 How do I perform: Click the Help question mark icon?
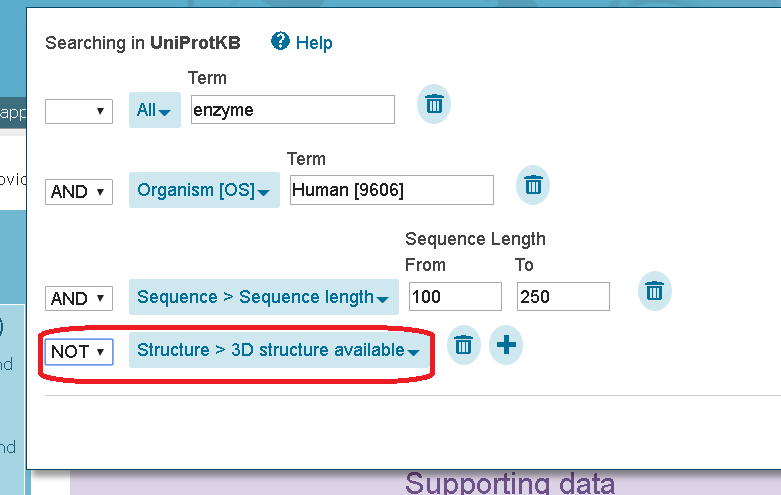[280, 41]
